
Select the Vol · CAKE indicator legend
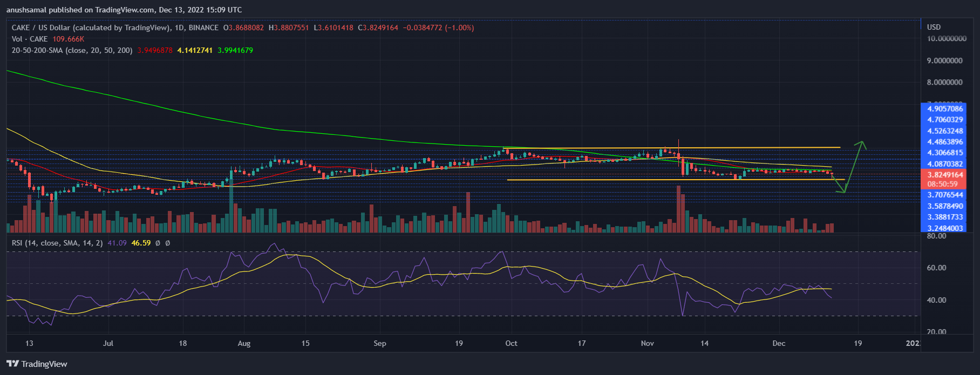[30, 39]
